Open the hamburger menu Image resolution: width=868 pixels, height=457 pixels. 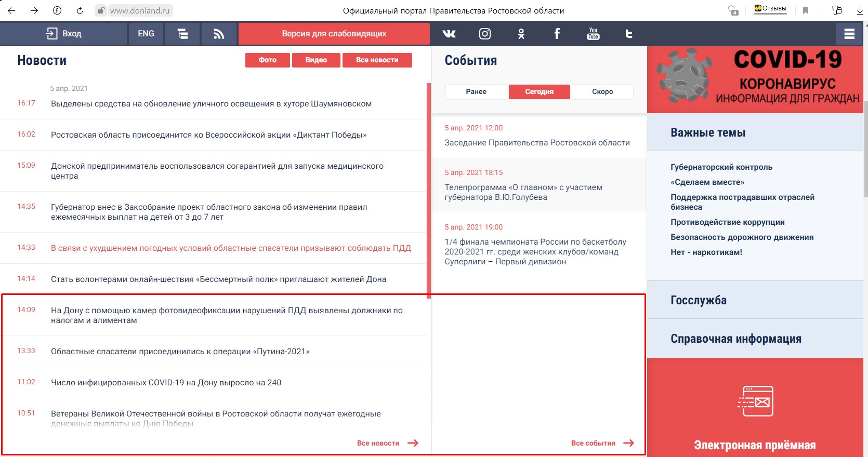849,34
